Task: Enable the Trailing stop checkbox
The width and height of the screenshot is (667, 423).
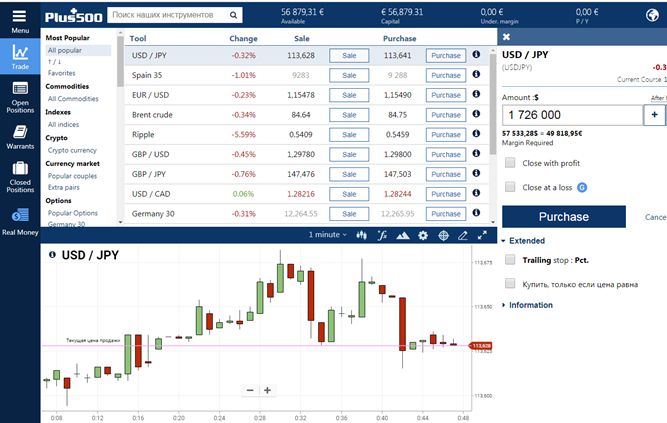Action: [511, 259]
